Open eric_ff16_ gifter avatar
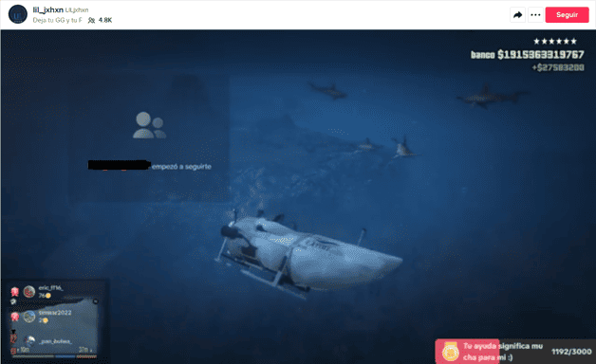 point(29,292)
